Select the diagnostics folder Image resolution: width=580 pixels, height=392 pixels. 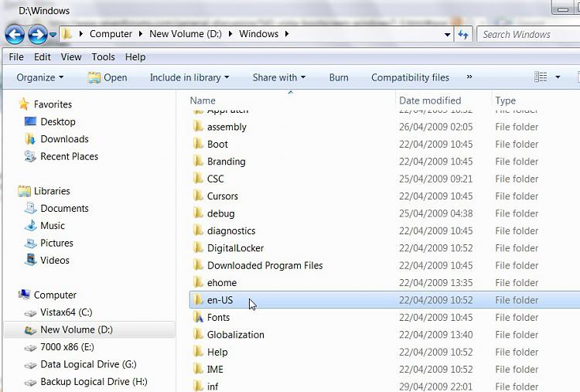tap(231, 230)
